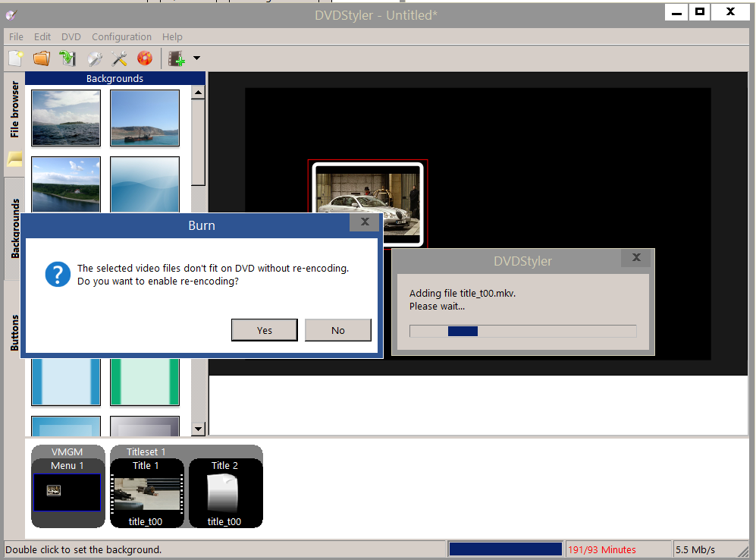The height and width of the screenshot is (560, 756).
Task: Open the DVD menu
Action: pos(71,37)
